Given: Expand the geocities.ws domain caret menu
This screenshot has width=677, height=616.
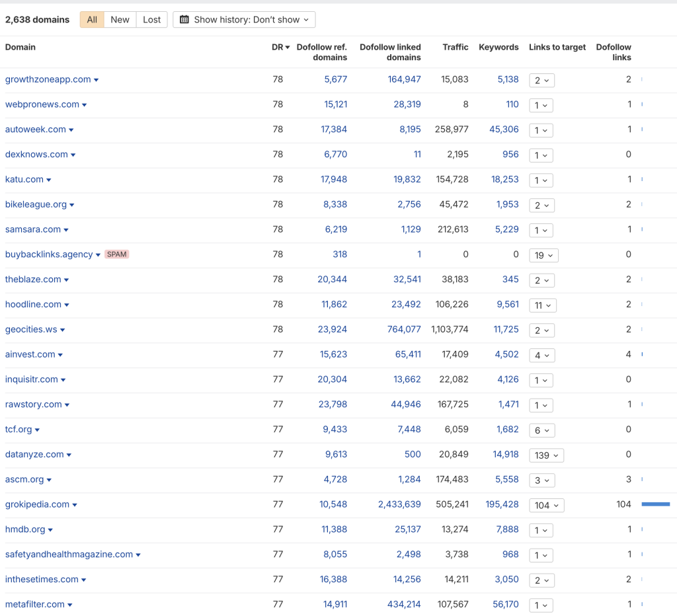Looking at the screenshot, I should (63, 330).
